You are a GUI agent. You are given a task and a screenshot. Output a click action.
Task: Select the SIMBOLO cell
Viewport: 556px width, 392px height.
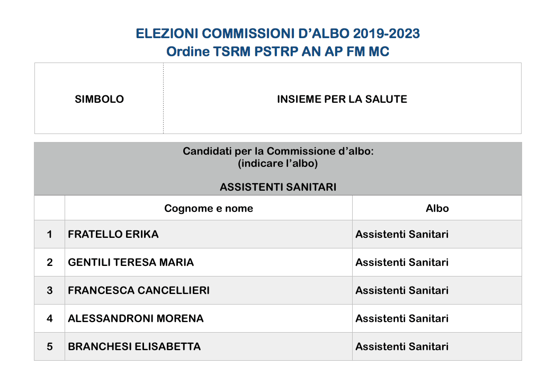point(100,99)
